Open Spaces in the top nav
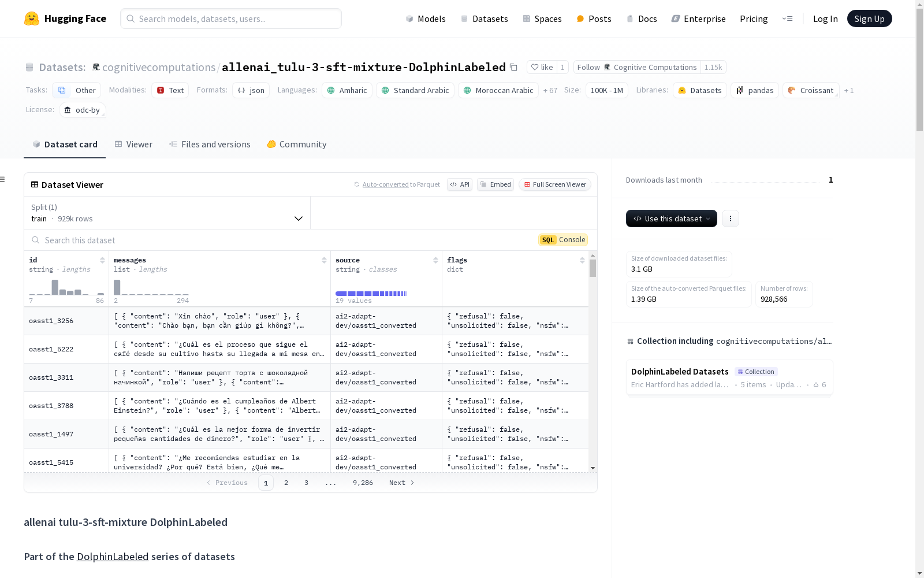924x578 pixels. [542, 18]
